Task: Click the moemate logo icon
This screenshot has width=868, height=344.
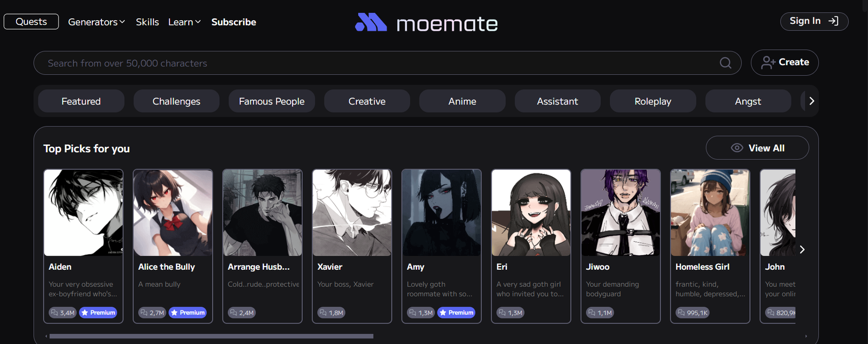Action: tap(371, 22)
